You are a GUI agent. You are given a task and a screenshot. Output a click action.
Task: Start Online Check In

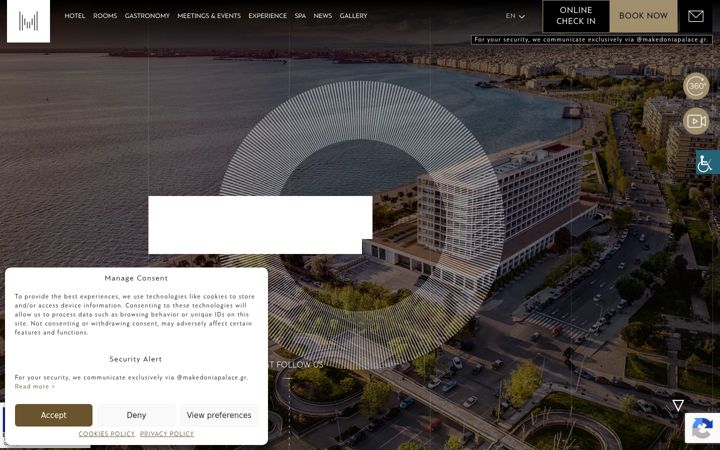pyautogui.click(x=576, y=16)
